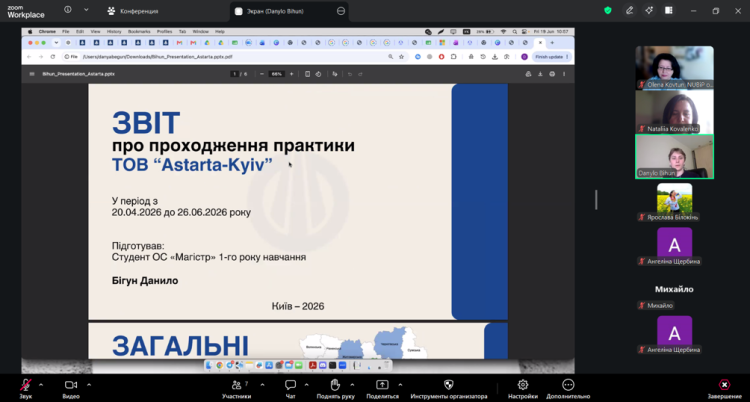750x402 pixels.
Task: Open PDF viewer more actions menu
Action: tap(564, 74)
